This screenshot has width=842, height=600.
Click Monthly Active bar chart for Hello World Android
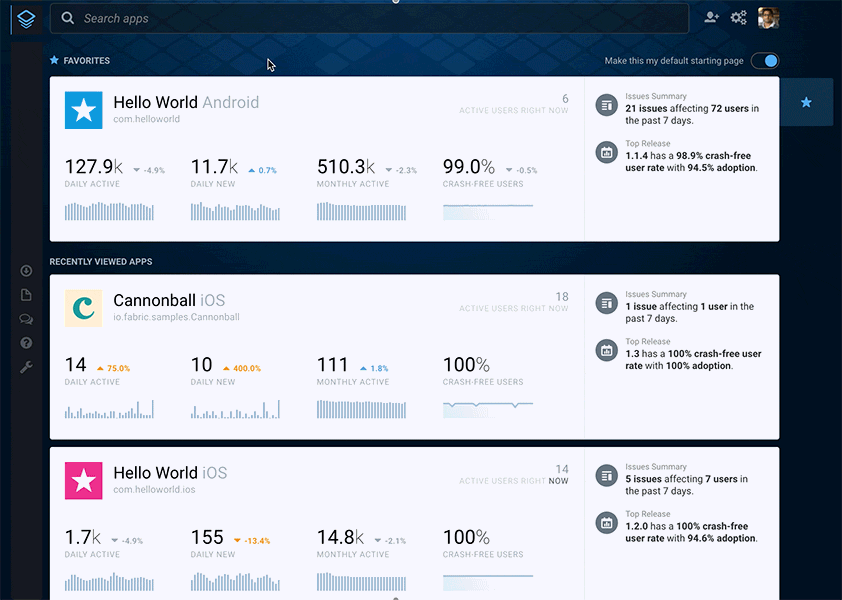tap(361, 211)
